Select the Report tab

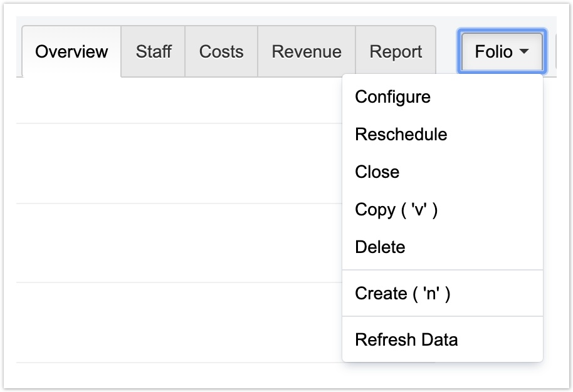coord(396,51)
